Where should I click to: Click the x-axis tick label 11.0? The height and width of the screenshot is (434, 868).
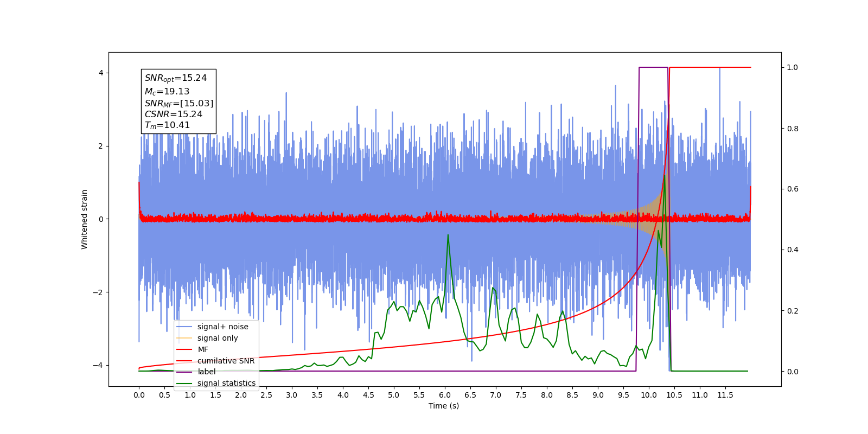point(700,395)
